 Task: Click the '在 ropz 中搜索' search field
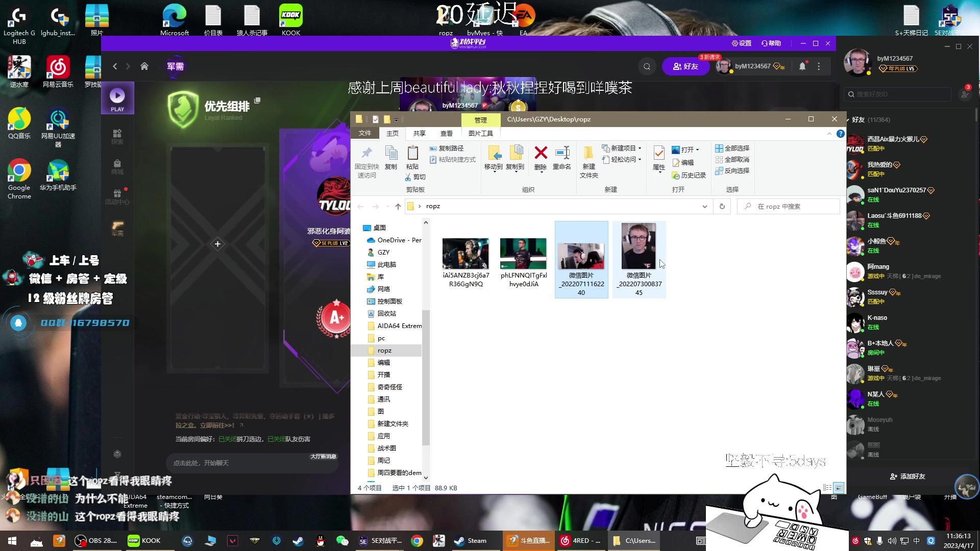[789, 206]
